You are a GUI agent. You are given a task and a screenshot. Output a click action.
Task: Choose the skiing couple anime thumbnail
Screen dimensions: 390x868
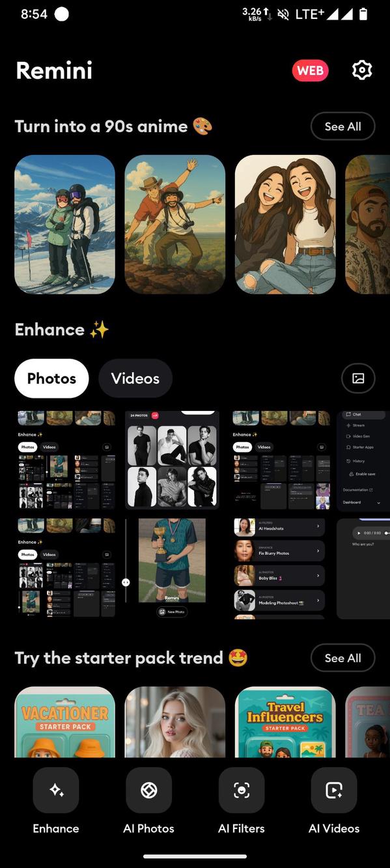point(64,225)
